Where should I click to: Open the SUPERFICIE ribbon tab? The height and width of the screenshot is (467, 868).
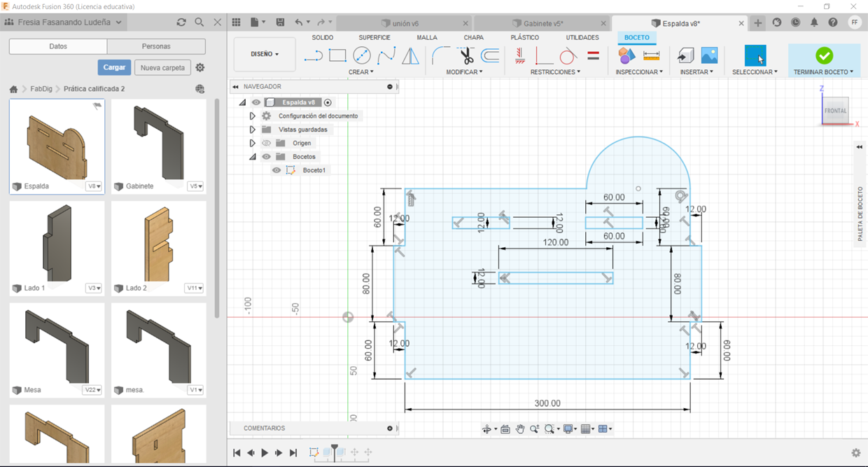pos(374,38)
